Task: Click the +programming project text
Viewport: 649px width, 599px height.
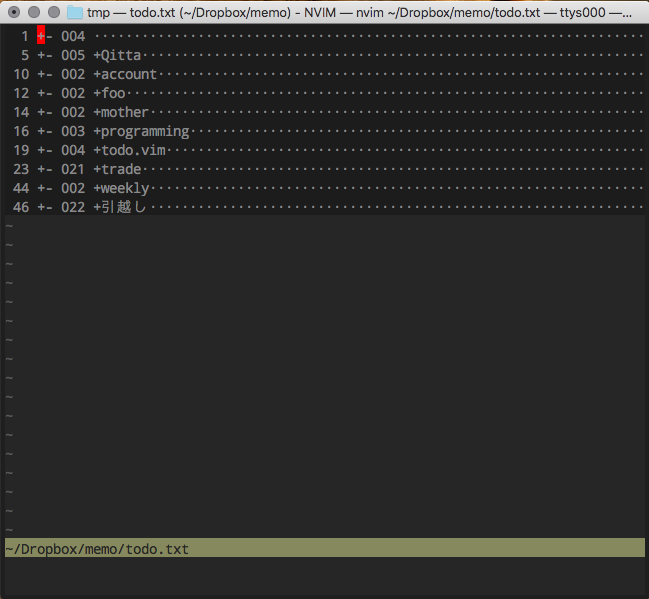Action: point(141,132)
